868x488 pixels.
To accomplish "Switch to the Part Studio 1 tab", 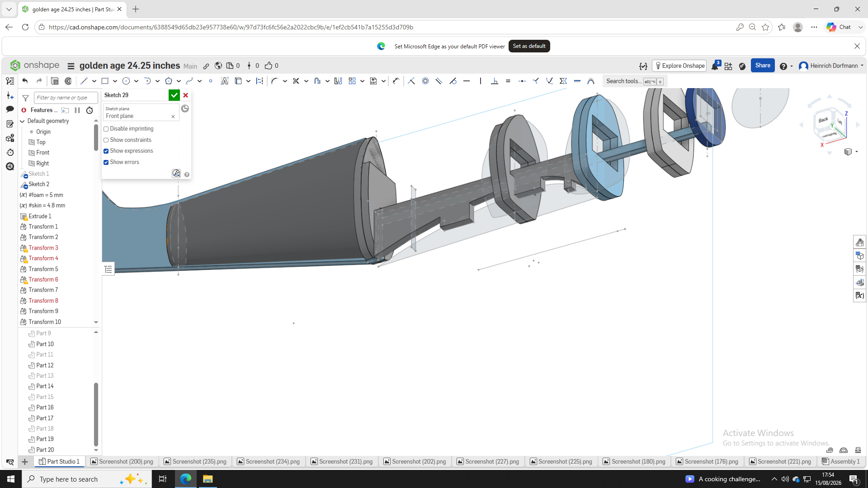I will (59, 461).
